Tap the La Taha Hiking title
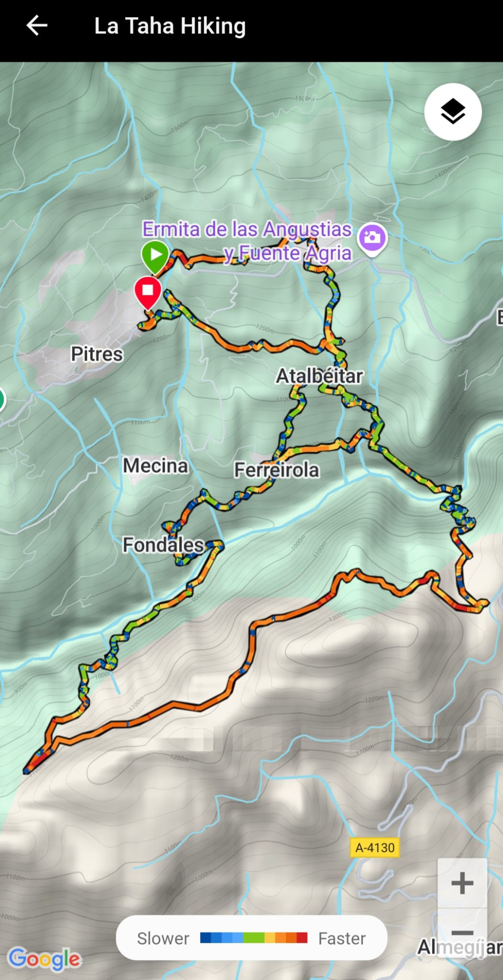503x980 pixels. pos(170,26)
